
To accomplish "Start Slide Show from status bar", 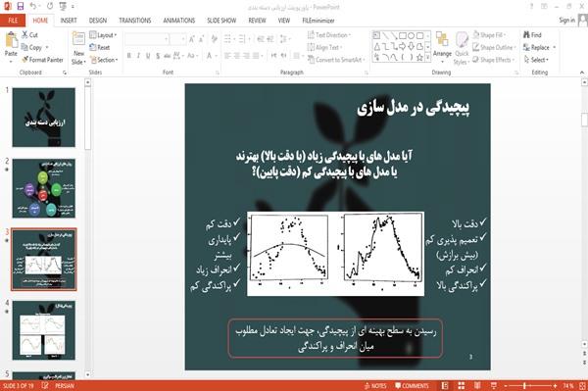I will click(494, 386).
